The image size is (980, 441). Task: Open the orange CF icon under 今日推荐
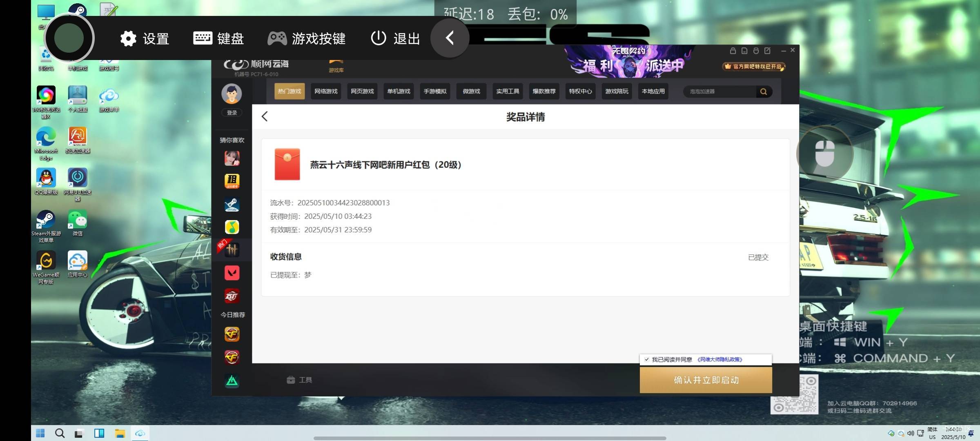pyautogui.click(x=232, y=334)
